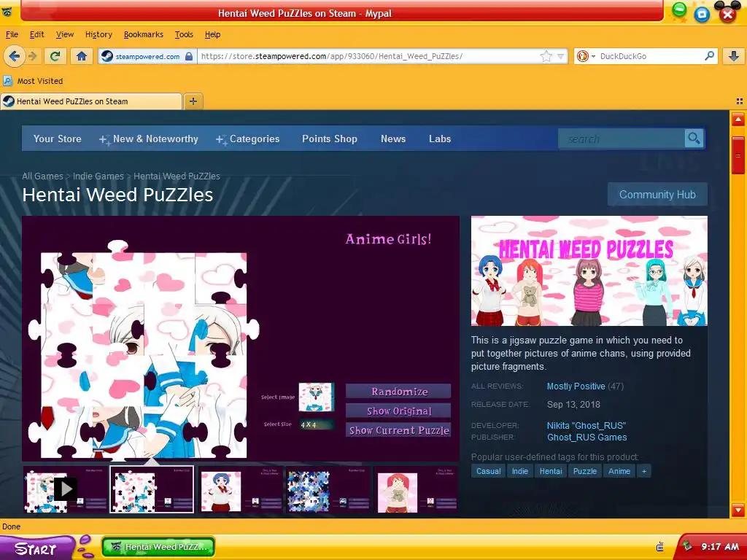This screenshot has height=560, width=747.
Task: Click the Steam store search magnifier button
Action: tap(694, 139)
